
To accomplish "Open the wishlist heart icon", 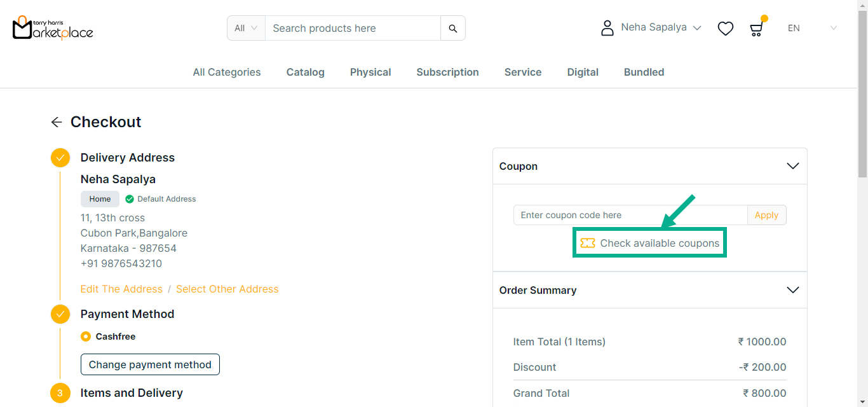I will tap(725, 29).
